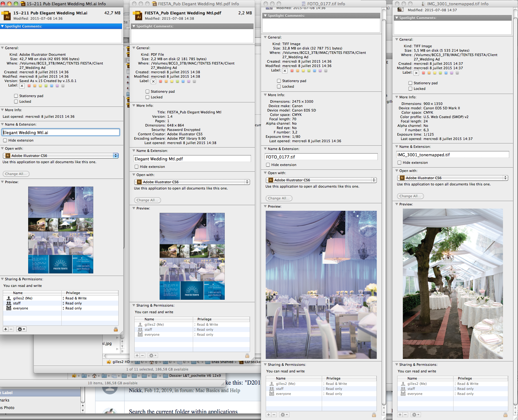This screenshot has width=518, height=420.
Task: Collapse the General section in FIESTA_Pub pdf Info window
Action: click(134, 48)
